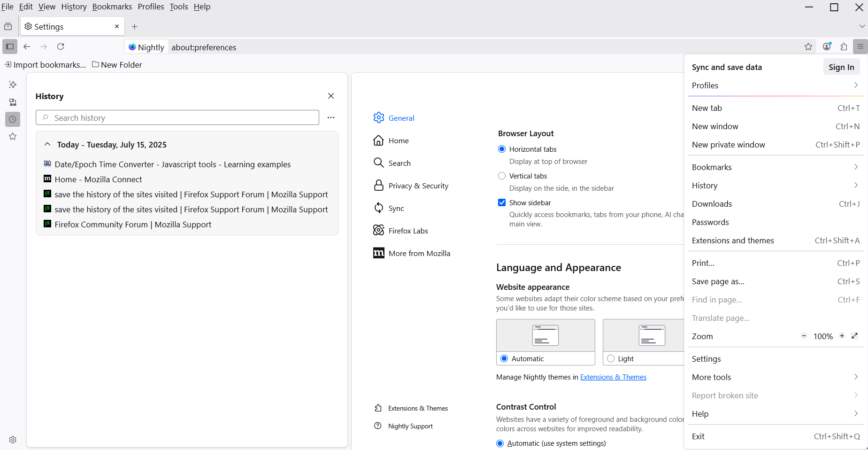
Task: Open the extensions puzzle icon
Action: (844, 47)
